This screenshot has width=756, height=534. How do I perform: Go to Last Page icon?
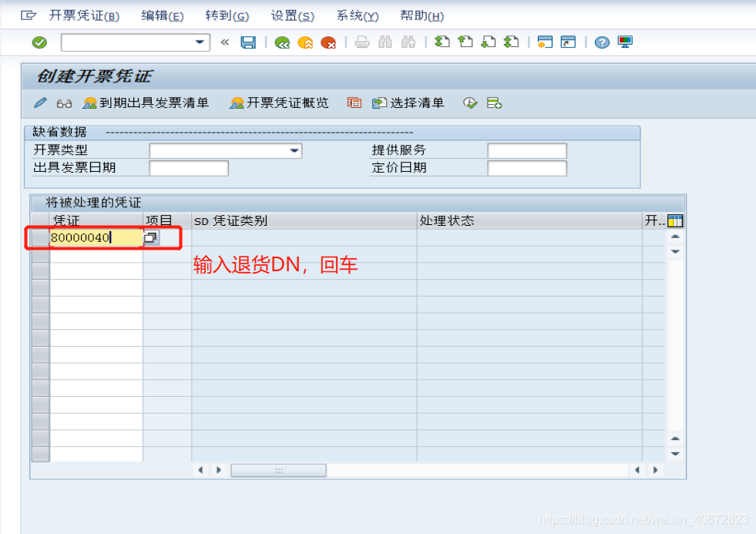click(512, 42)
